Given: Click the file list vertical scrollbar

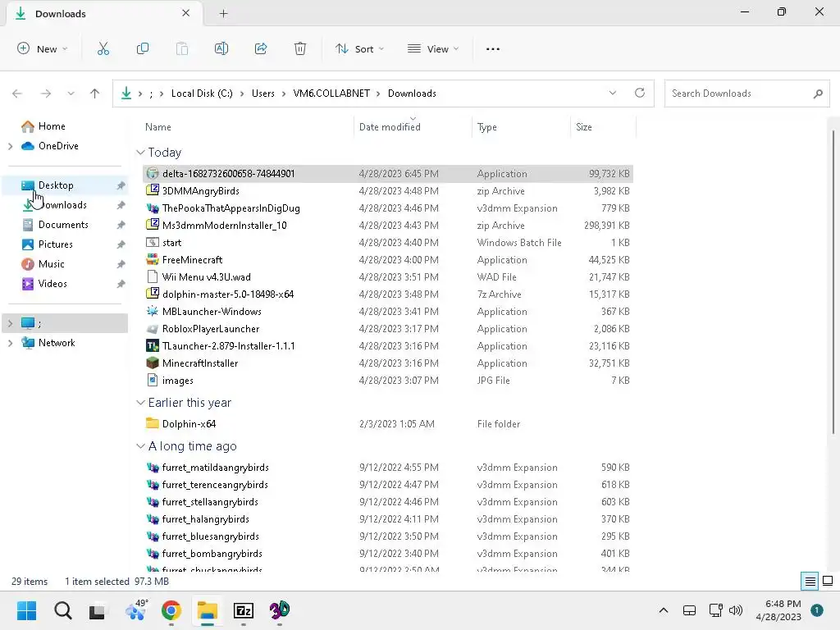Looking at the screenshot, I should [833, 281].
